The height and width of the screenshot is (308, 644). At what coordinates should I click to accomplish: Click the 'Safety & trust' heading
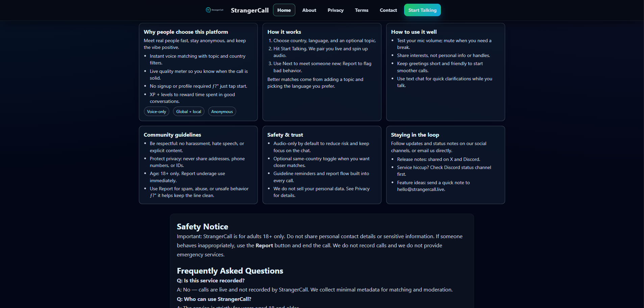click(285, 135)
